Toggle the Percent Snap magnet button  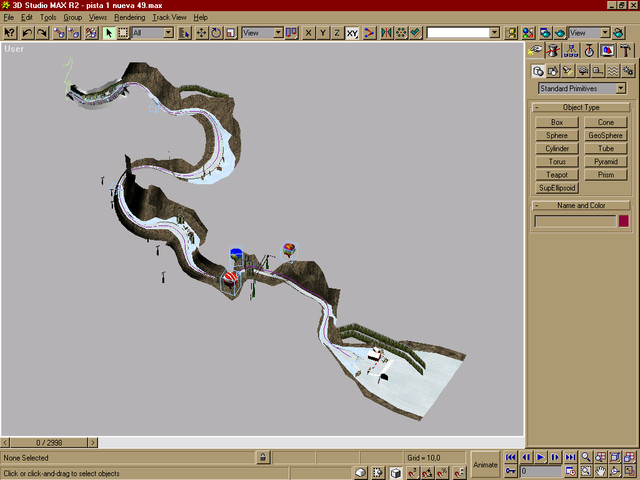coord(442,473)
